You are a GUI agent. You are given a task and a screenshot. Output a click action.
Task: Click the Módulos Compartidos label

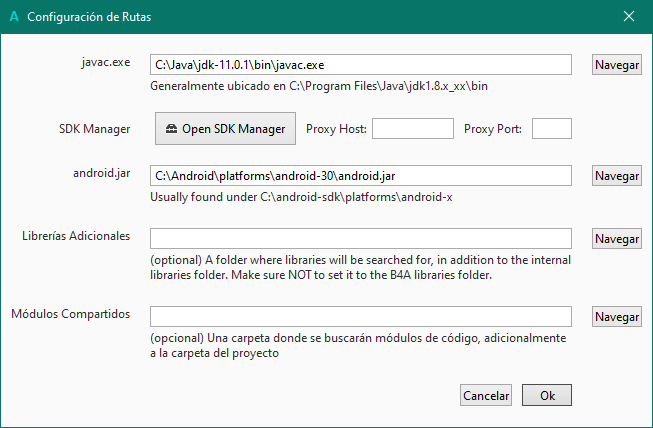coord(71,314)
